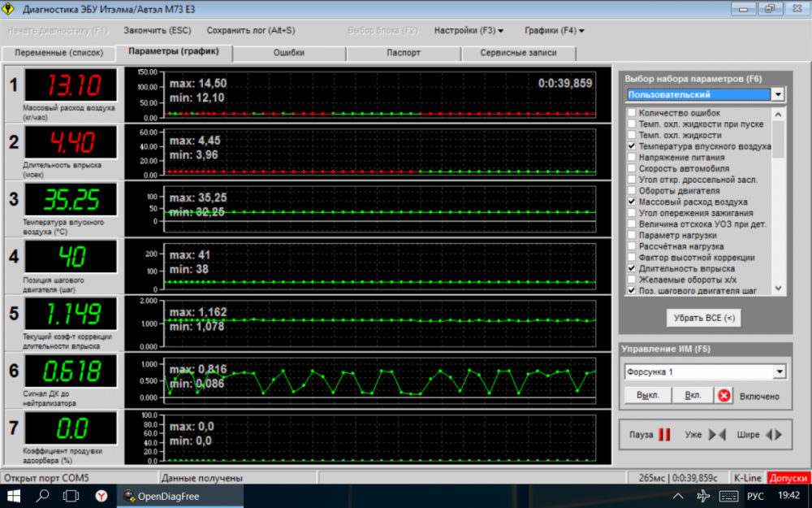Uncheck Массовый расход воздуха parameter
Viewport: 812px width, 508px height.
[632, 202]
